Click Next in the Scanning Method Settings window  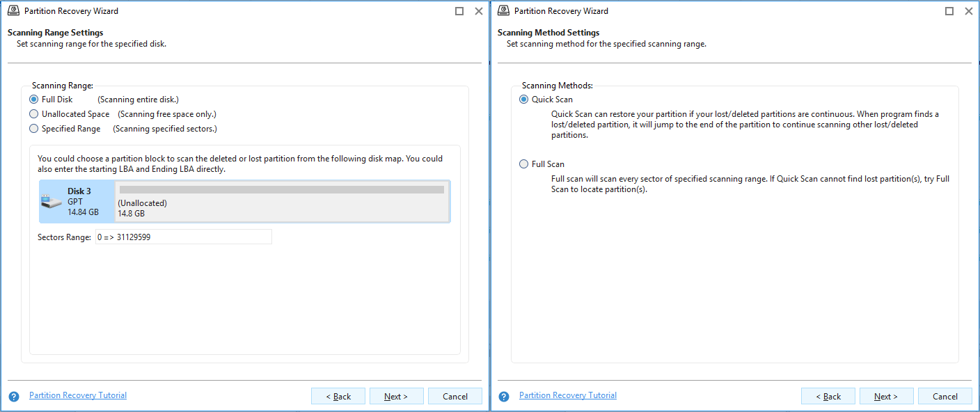[886, 396]
